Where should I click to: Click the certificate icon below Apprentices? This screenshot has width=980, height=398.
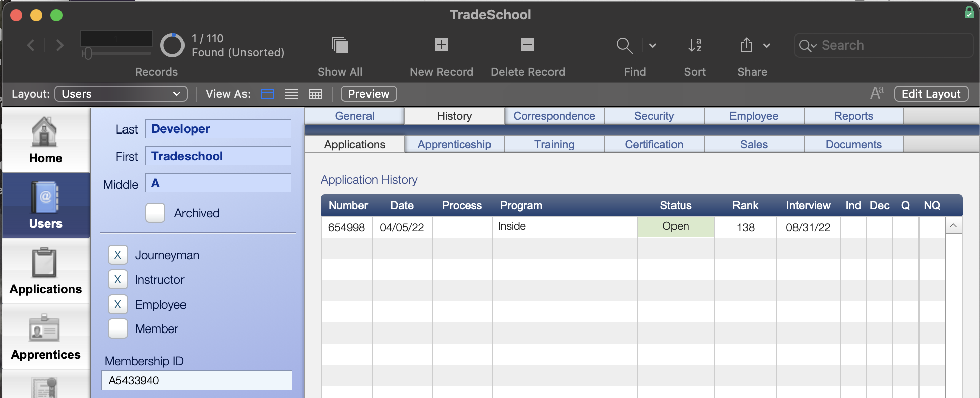tap(45, 387)
